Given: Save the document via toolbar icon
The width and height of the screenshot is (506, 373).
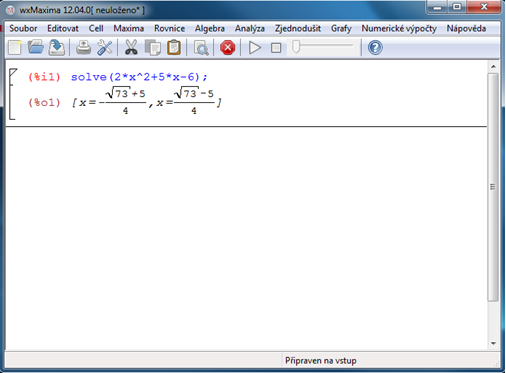Looking at the screenshot, I should (57, 48).
